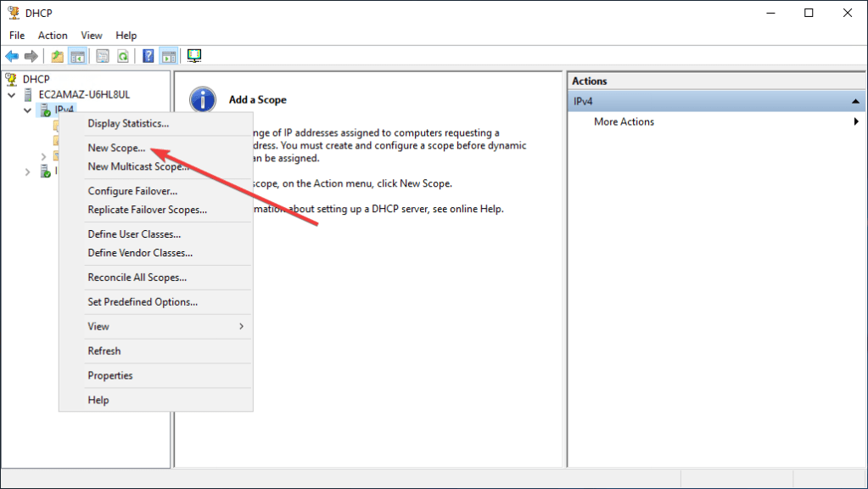
Task: Toggle the Show/Hide Action Pane icon
Action: [168, 56]
